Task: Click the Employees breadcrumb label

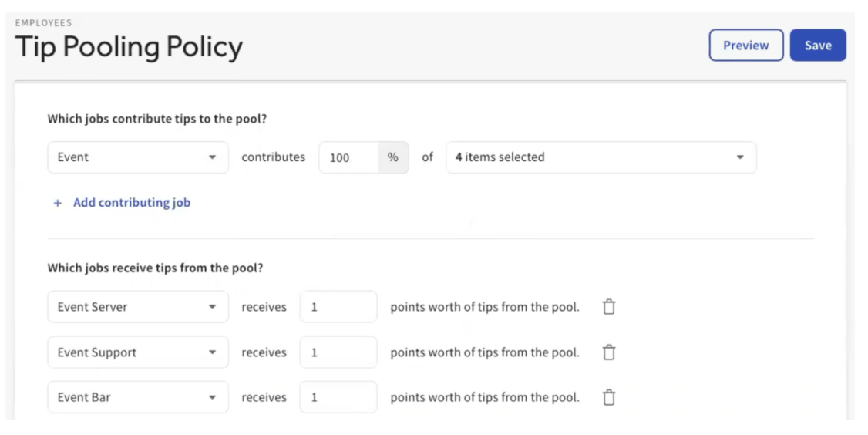Action: (44, 22)
